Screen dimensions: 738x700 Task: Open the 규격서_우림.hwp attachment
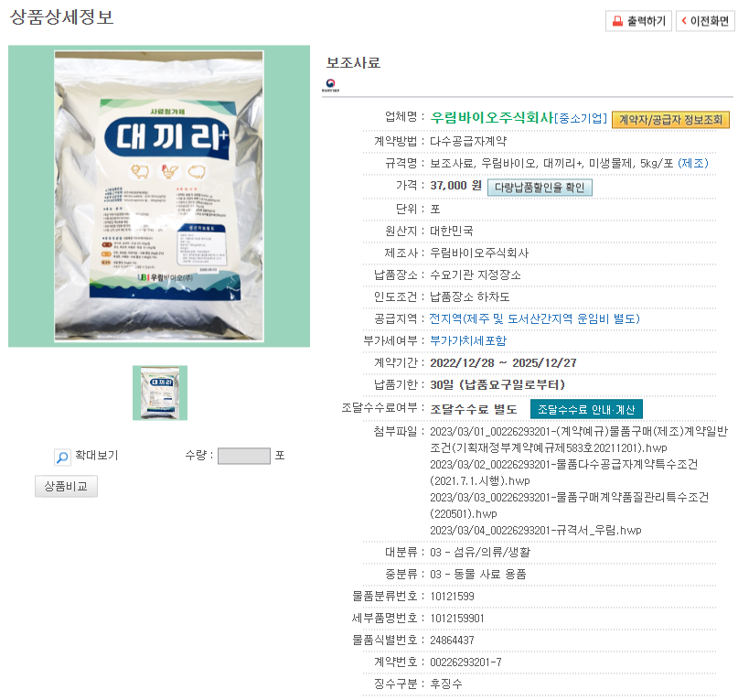click(536, 531)
